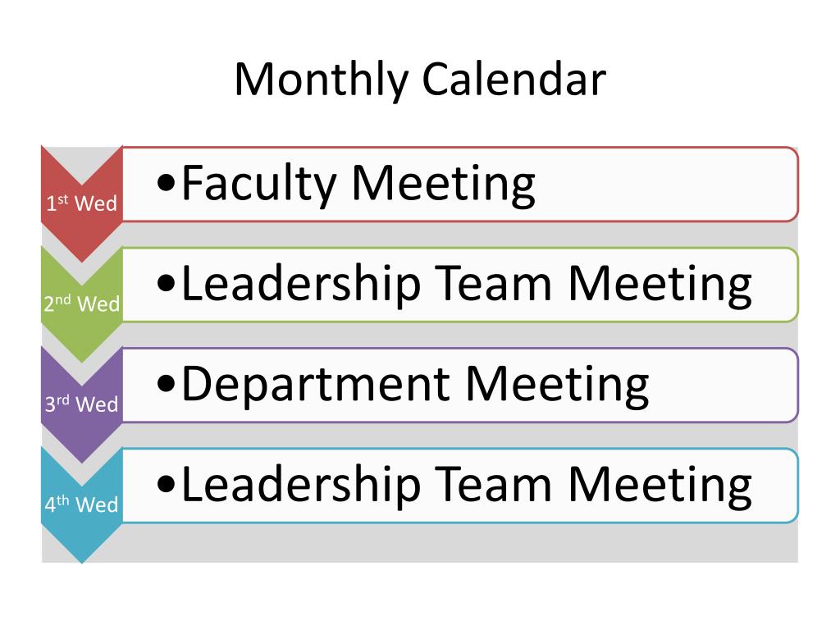
Task: Click empty space right of Faculty Meeting
Action: (x=664, y=185)
